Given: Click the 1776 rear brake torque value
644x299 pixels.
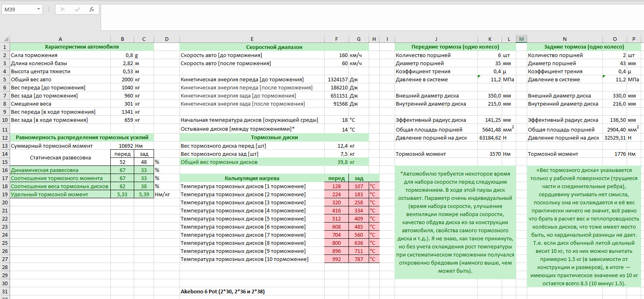Looking at the screenshot, I should click(x=614, y=154).
